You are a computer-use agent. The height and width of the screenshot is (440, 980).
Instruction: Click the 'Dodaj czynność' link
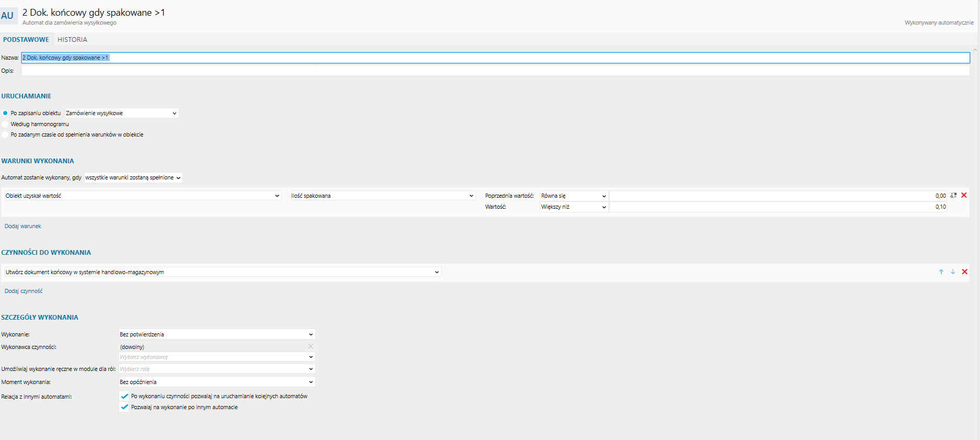(24, 291)
